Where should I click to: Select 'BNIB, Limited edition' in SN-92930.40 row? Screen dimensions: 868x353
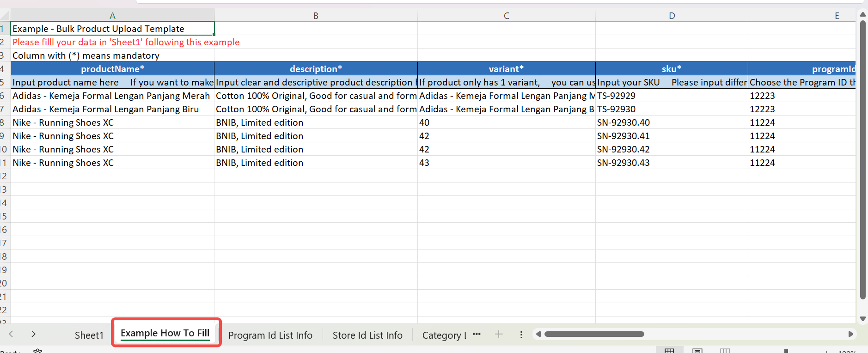click(316, 122)
